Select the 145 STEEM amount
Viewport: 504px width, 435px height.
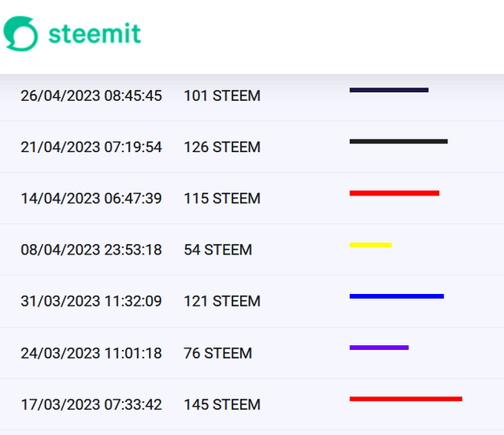tap(222, 405)
